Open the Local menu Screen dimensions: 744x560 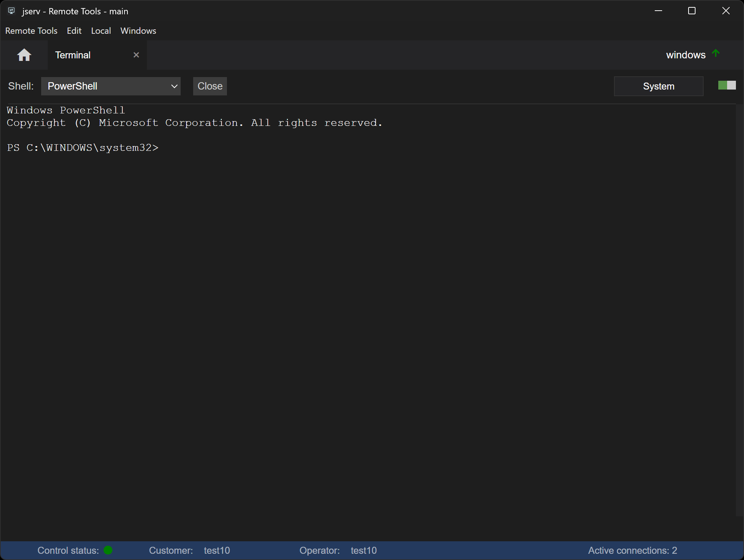[x=101, y=31]
